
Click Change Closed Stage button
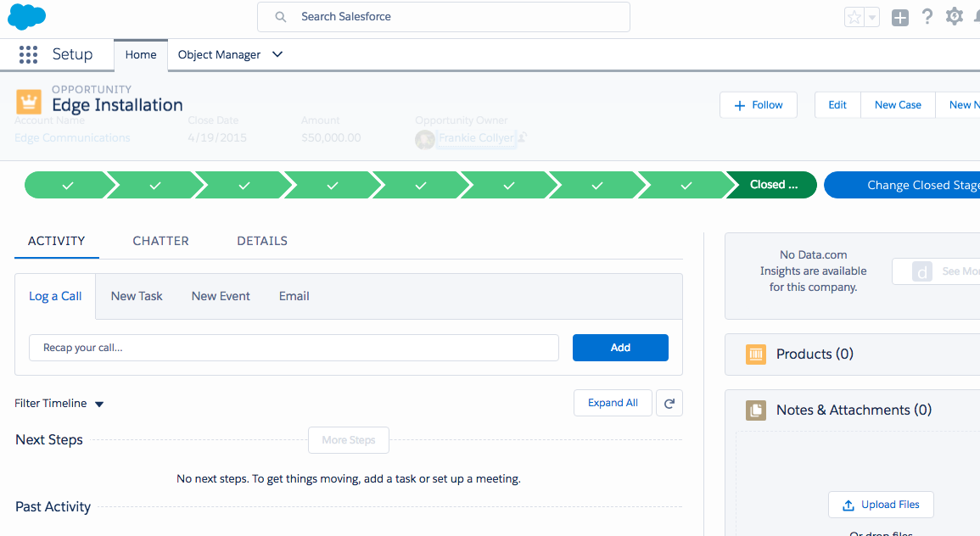(902, 185)
